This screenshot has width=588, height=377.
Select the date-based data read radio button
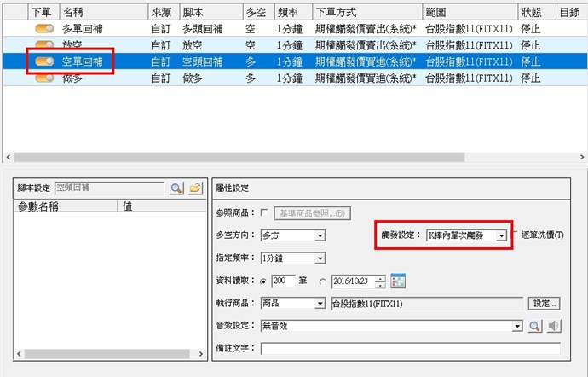pyautogui.click(x=322, y=281)
